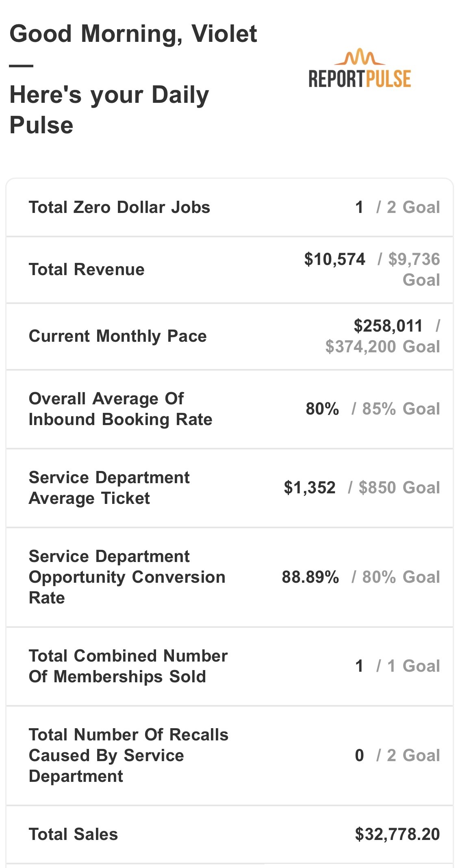Click the $1,352 average ticket value

[x=310, y=488]
